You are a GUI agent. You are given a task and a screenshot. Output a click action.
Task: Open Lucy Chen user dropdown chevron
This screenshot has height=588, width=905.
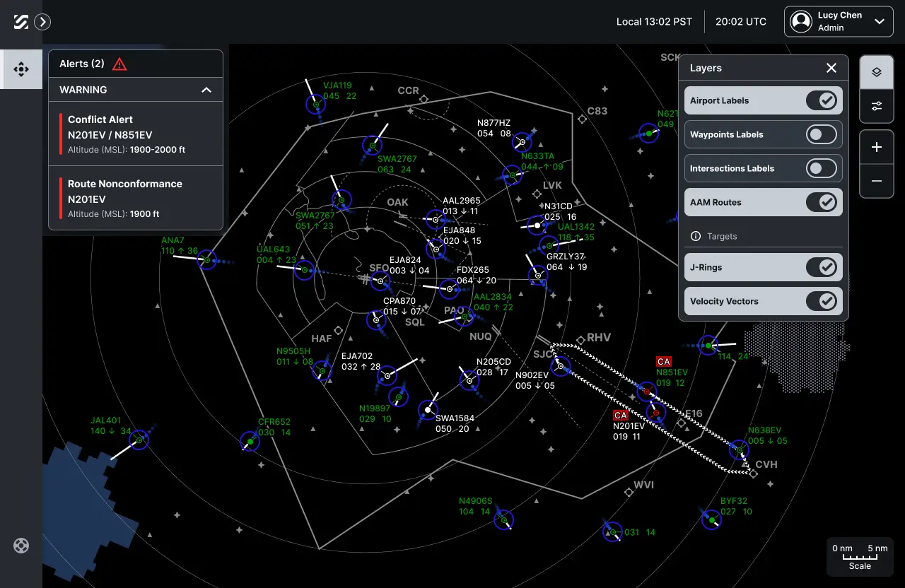tap(880, 21)
